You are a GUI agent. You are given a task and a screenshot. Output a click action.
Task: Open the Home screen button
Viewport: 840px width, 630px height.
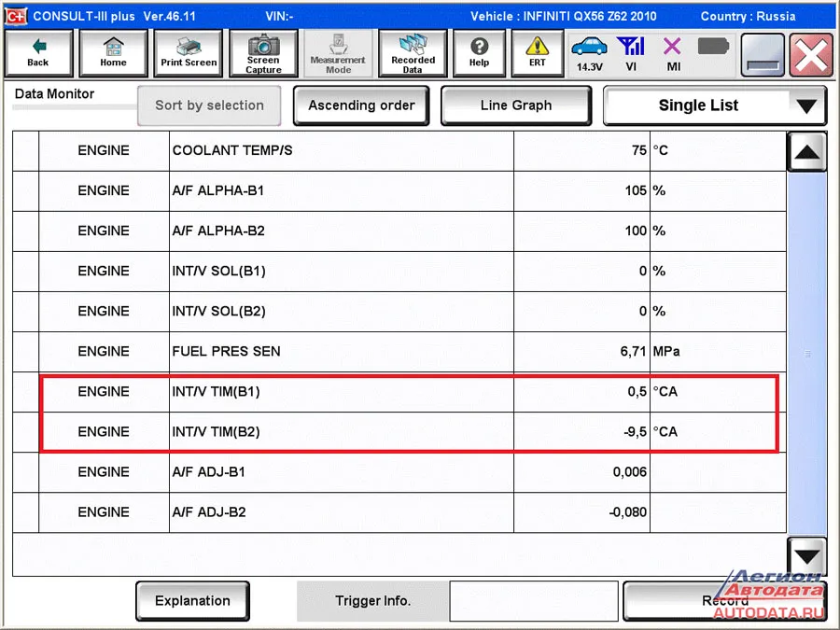113,53
